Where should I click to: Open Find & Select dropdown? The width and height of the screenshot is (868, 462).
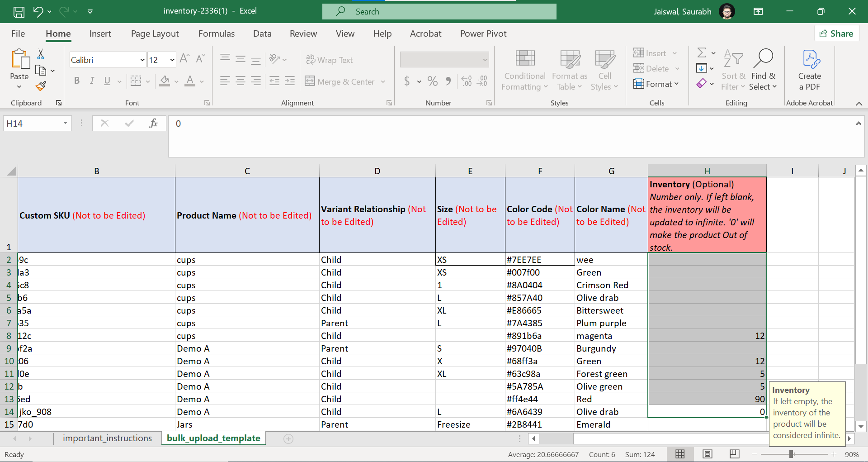tap(763, 70)
